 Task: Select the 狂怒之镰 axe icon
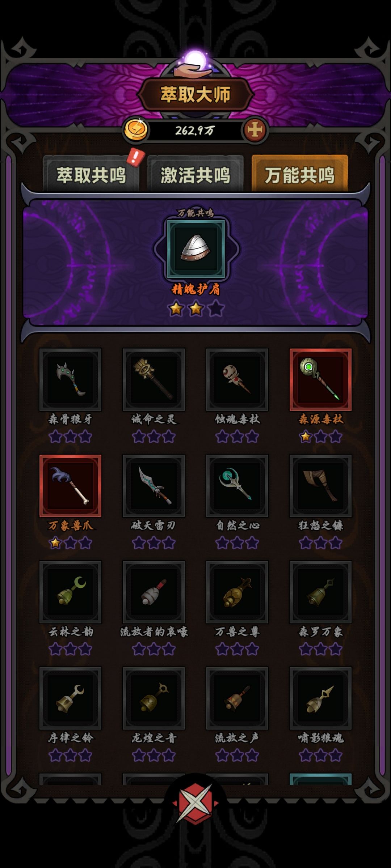pyautogui.click(x=320, y=486)
